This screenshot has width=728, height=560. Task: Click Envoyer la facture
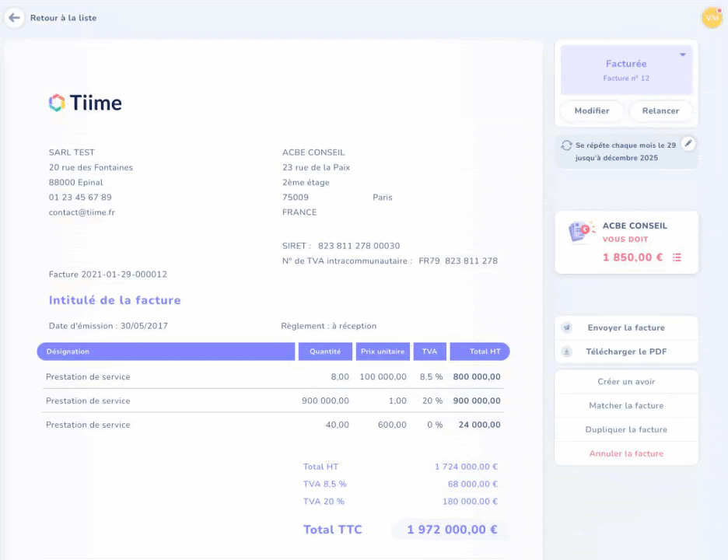[626, 327]
